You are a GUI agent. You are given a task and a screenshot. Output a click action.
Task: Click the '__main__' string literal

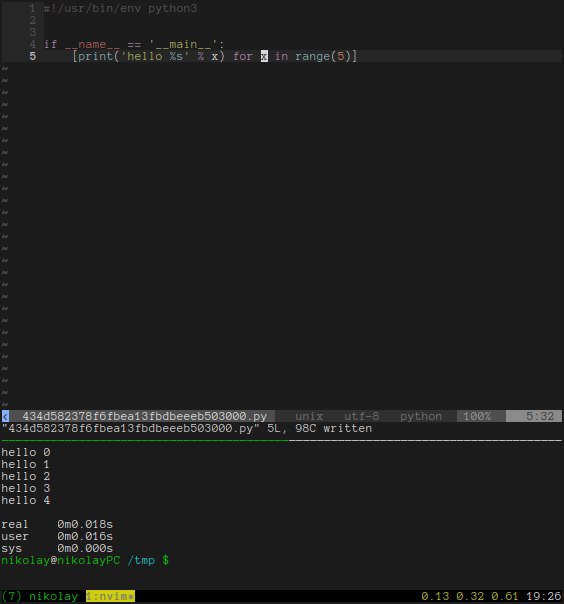click(x=183, y=44)
